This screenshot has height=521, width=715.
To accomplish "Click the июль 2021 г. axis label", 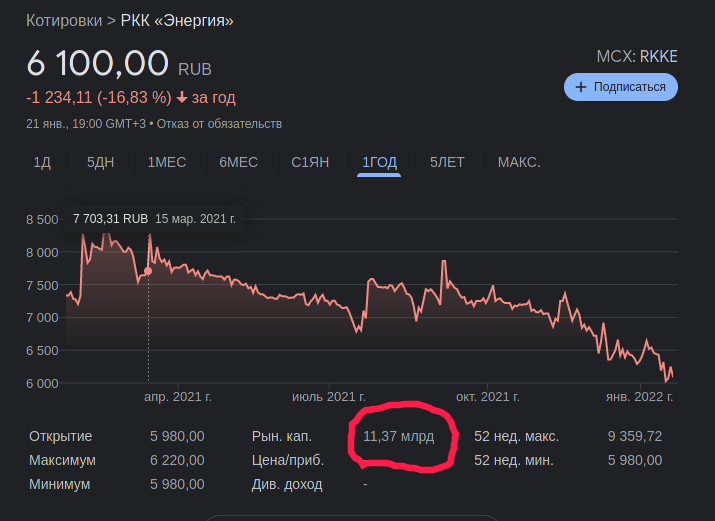I will tap(329, 397).
